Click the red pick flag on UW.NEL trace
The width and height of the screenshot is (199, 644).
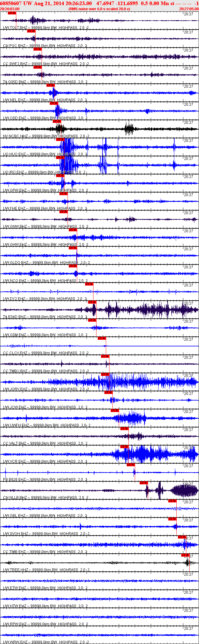pos(51,85)
